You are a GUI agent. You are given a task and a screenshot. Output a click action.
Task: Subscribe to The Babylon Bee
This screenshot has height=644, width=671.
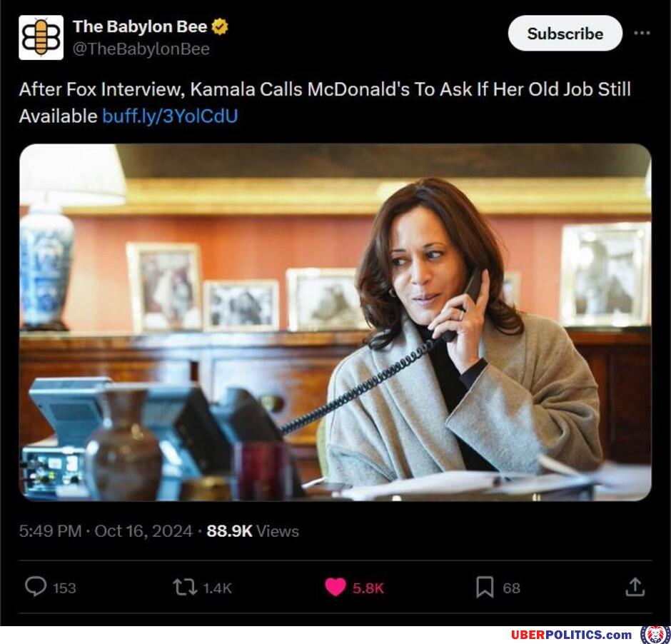pos(565,34)
